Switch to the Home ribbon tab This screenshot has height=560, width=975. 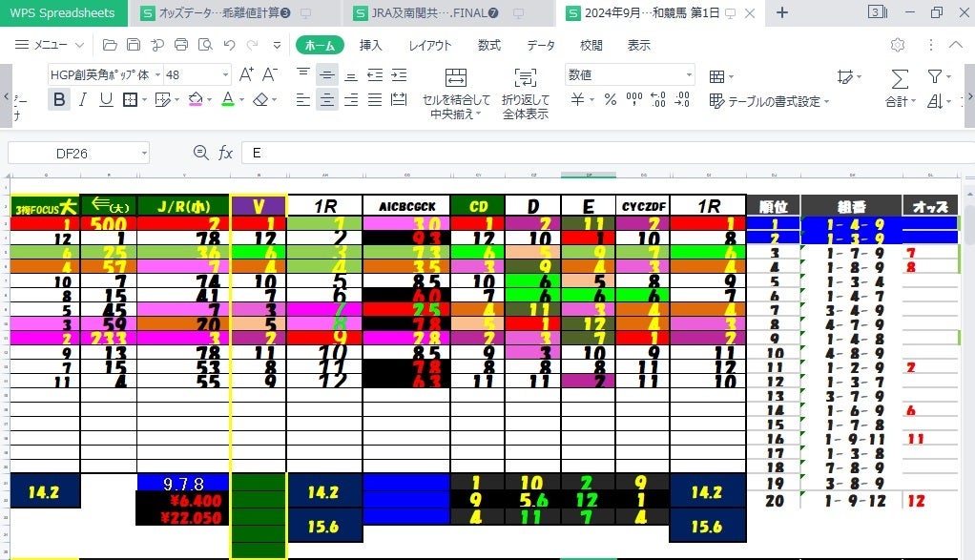point(321,45)
